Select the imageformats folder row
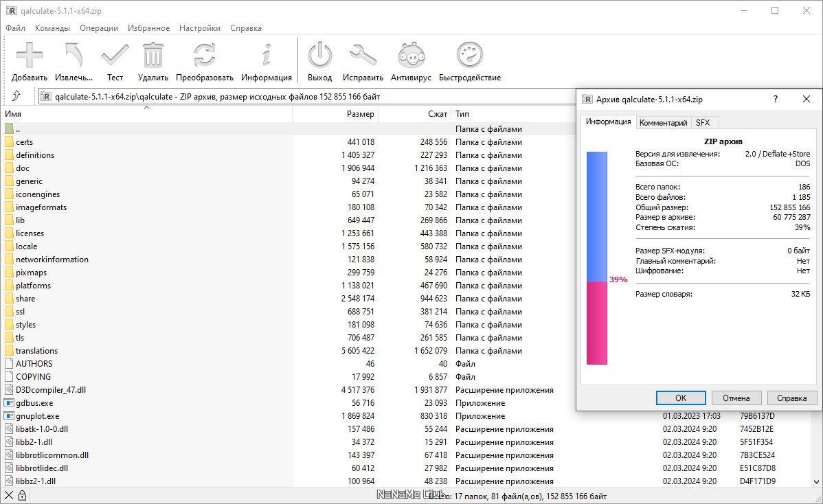Image resolution: width=823 pixels, height=504 pixels. (x=288, y=207)
